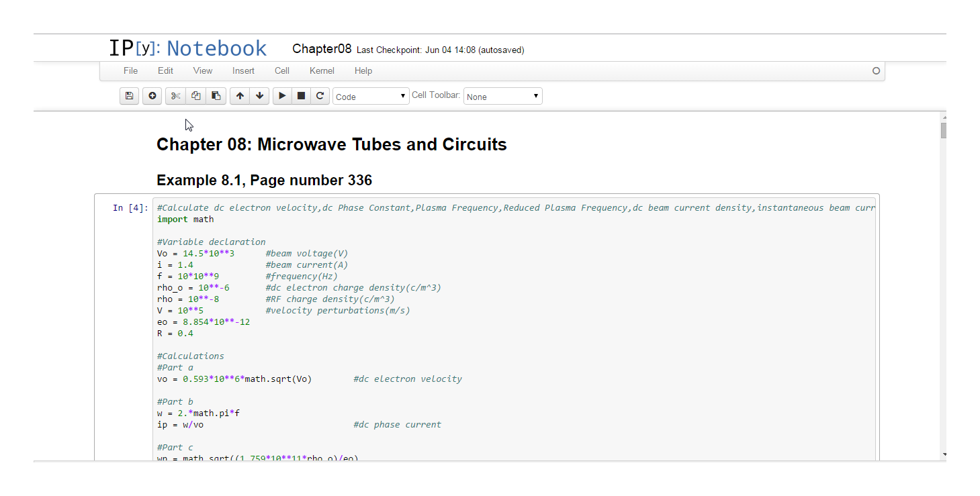
Task: Open the cell type dropdown showing Code
Action: [x=371, y=97]
